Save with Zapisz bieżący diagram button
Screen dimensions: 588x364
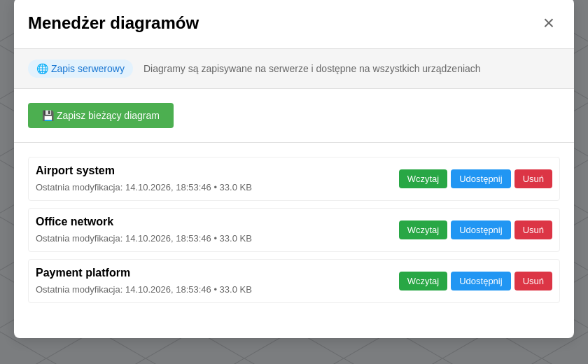click(x=101, y=115)
